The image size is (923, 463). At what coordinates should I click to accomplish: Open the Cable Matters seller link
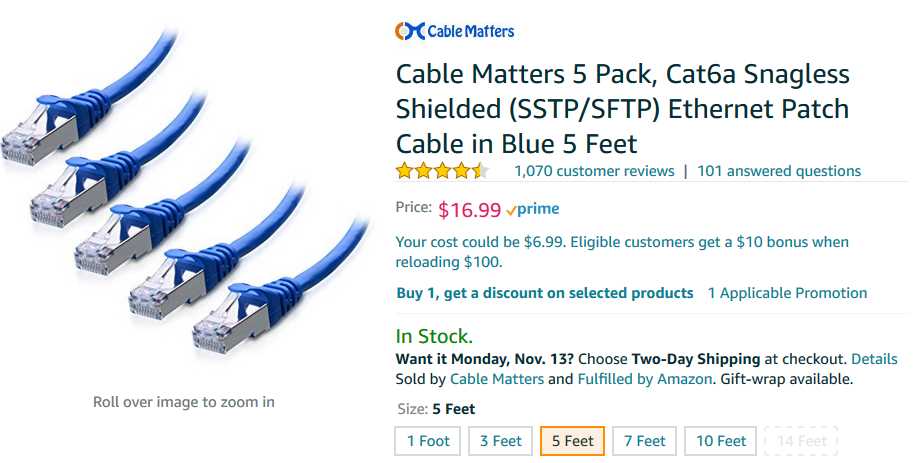click(x=497, y=379)
